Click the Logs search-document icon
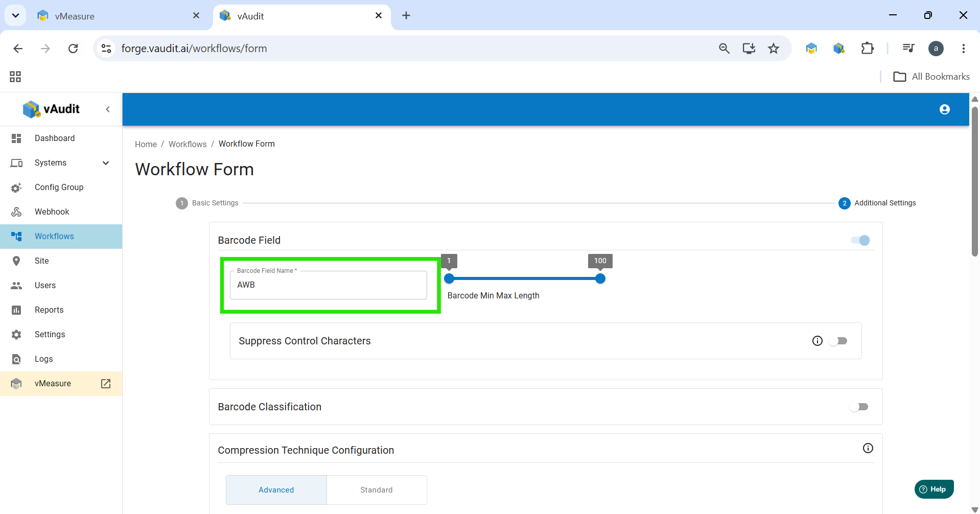This screenshot has height=514, width=980. [16, 359]
